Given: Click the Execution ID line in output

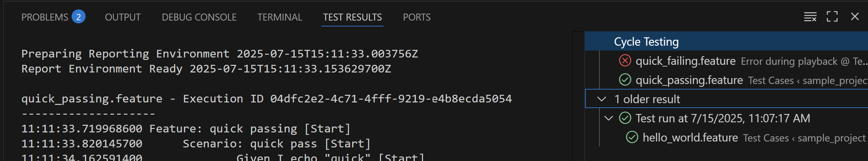Looking at the screenshot, I should coord(267,99).
